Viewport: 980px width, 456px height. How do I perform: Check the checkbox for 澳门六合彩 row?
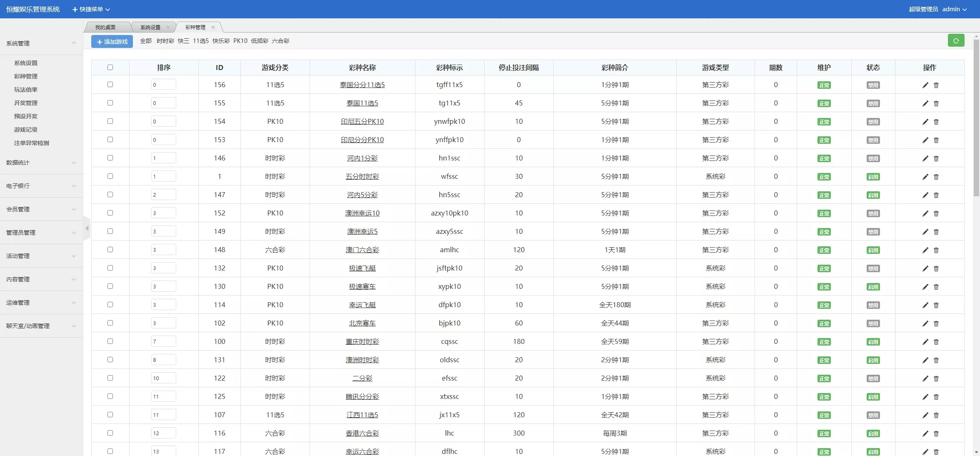[110, 250]
